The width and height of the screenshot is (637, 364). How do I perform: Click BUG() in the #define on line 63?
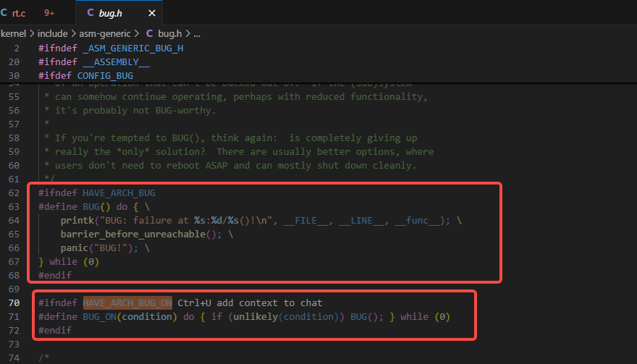96,207
